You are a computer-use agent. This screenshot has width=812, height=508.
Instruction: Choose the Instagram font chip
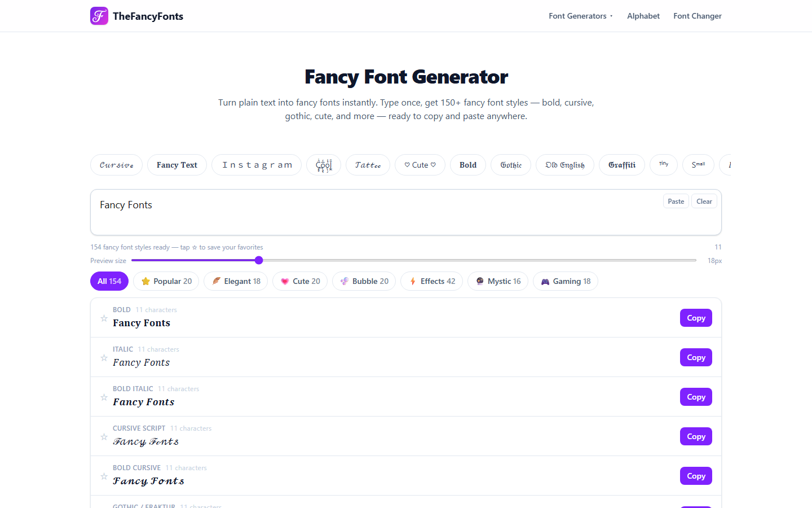pyautogui.click(x=257, y=165)
